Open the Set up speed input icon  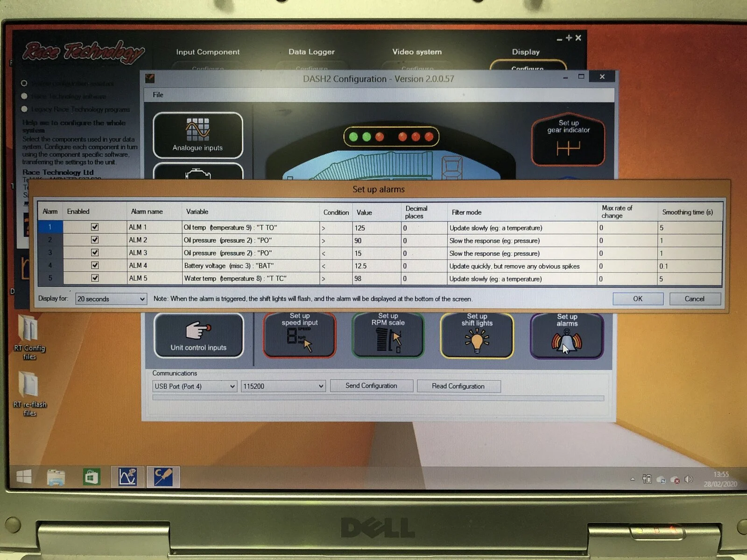(300, 335)
